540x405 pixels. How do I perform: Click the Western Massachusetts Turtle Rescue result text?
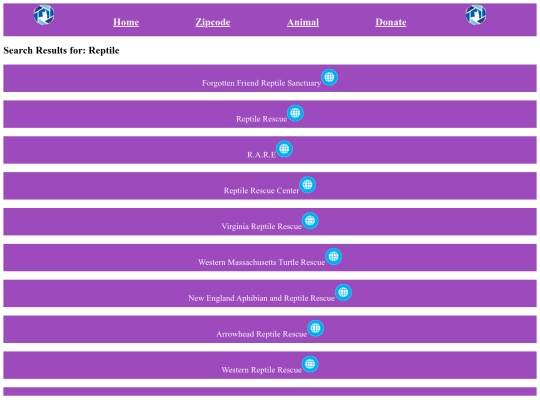pos(261,262)
